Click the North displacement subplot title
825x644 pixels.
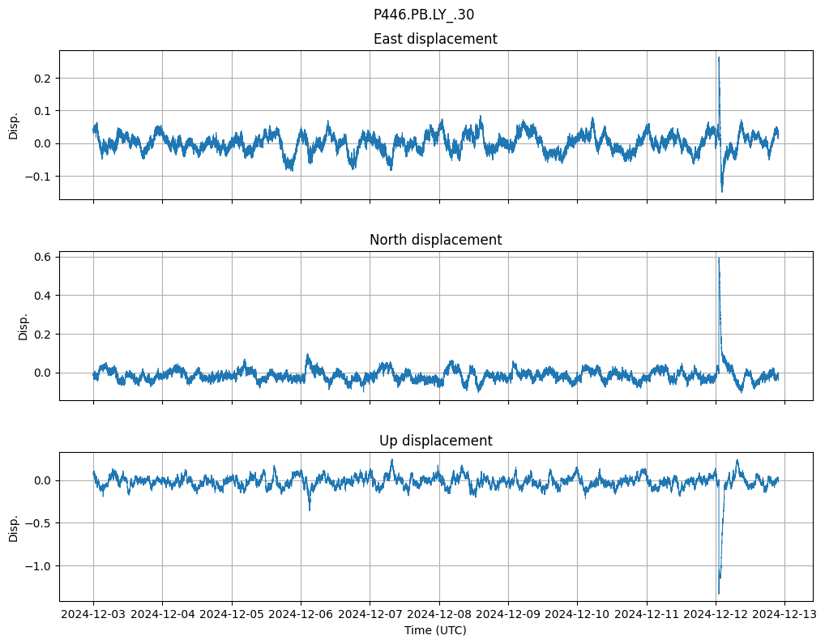tap(435, 240)
